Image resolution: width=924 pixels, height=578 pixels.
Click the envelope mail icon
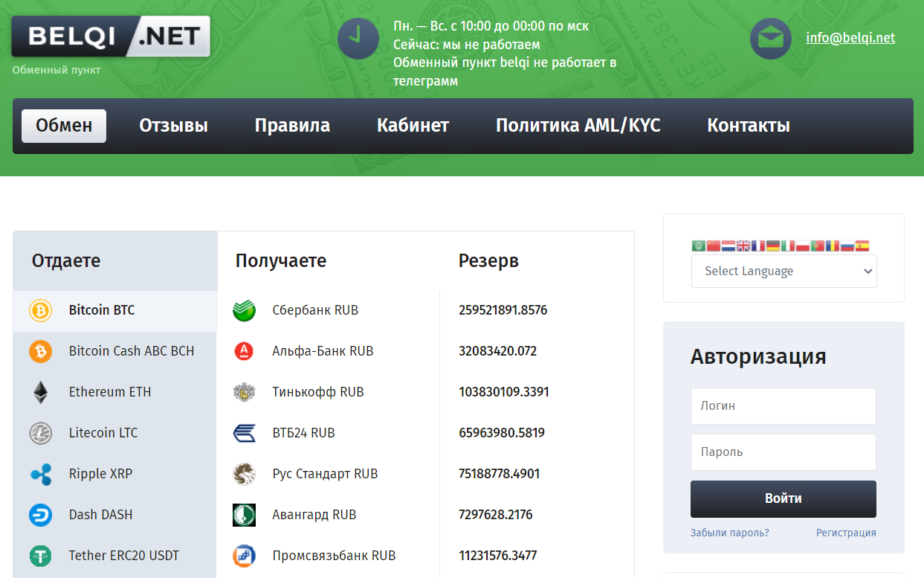771,39
